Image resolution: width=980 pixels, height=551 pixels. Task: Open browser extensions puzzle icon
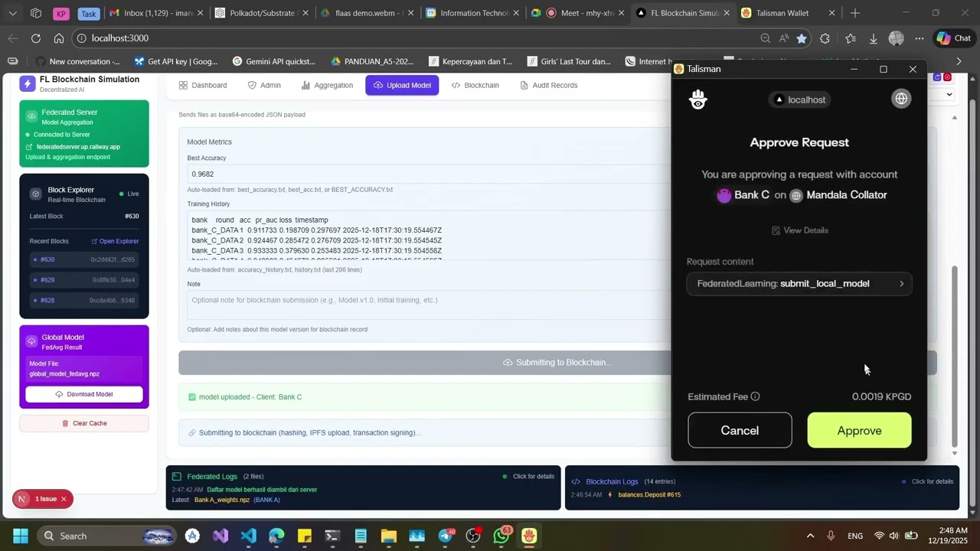[825, 38]
